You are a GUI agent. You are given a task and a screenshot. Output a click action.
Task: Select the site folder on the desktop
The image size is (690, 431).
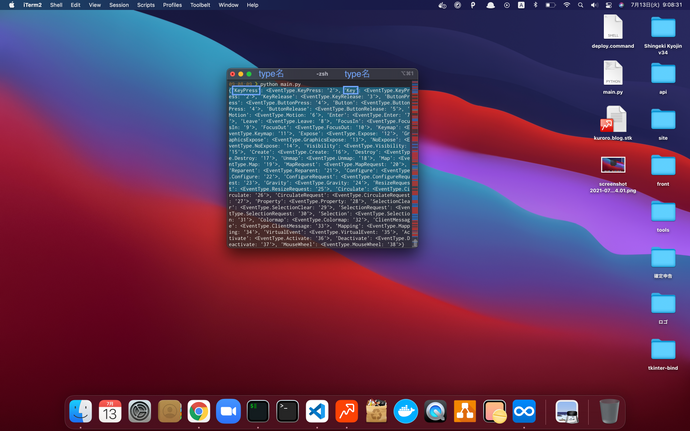(x=663, y=123)
